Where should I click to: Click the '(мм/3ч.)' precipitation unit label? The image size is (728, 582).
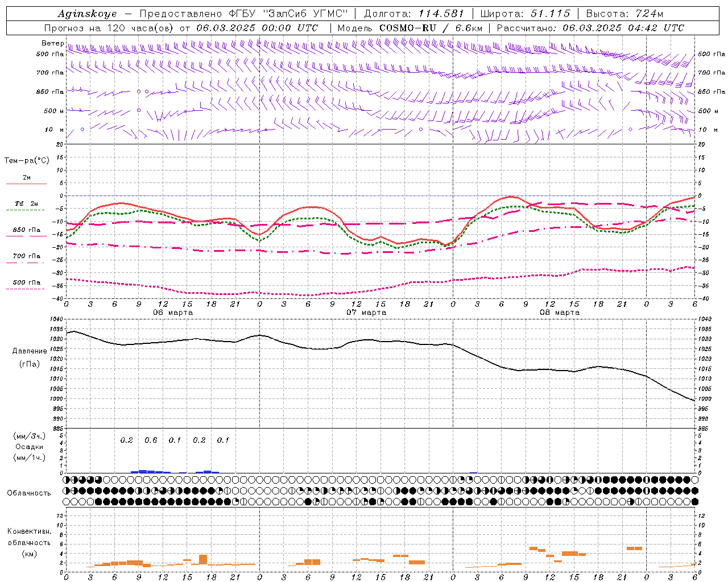coord(30,436)
